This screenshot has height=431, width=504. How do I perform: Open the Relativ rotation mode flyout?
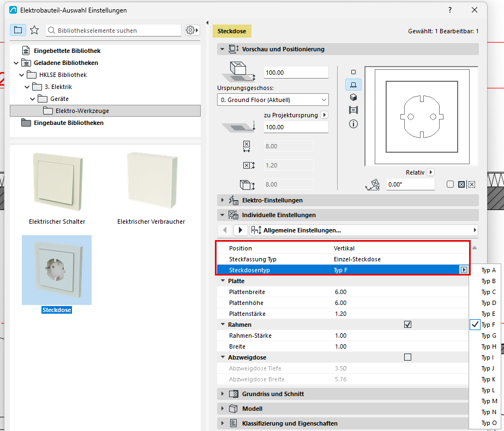pos(431,172)
